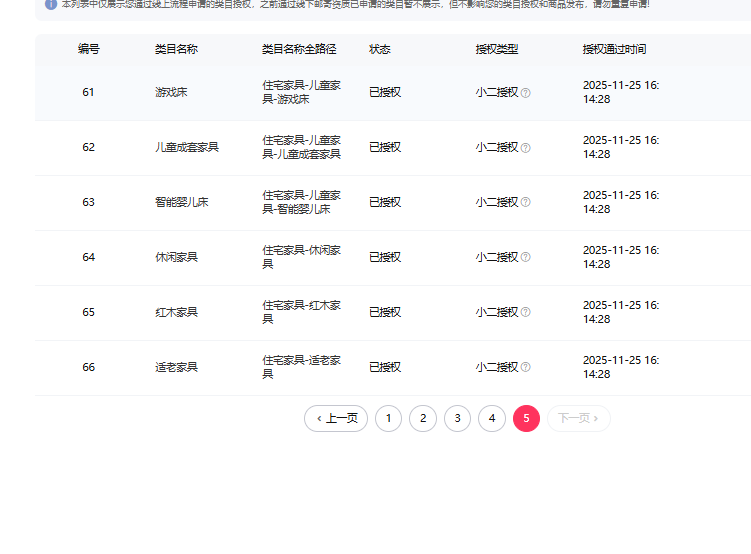Click help icon beside 小二授权 in row 66
This screenshot has width=751, height=554.
point(526,368)
